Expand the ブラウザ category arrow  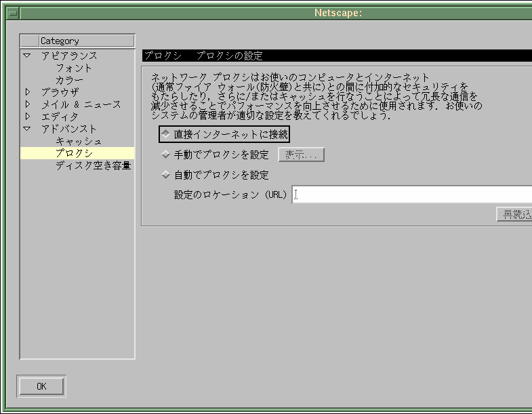point(27,92)
